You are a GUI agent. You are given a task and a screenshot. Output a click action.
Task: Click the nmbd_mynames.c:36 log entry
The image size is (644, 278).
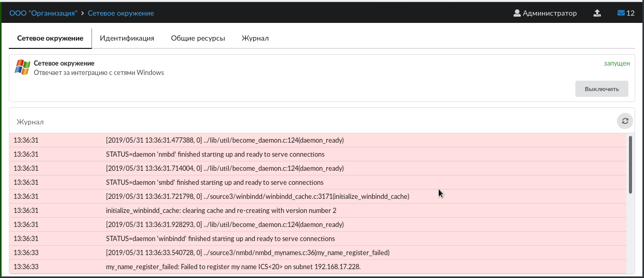tap(247, 253)
